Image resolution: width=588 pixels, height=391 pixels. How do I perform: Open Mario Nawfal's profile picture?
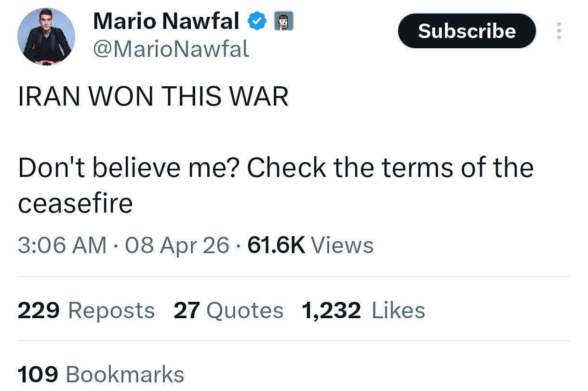(x=46, y=37)
